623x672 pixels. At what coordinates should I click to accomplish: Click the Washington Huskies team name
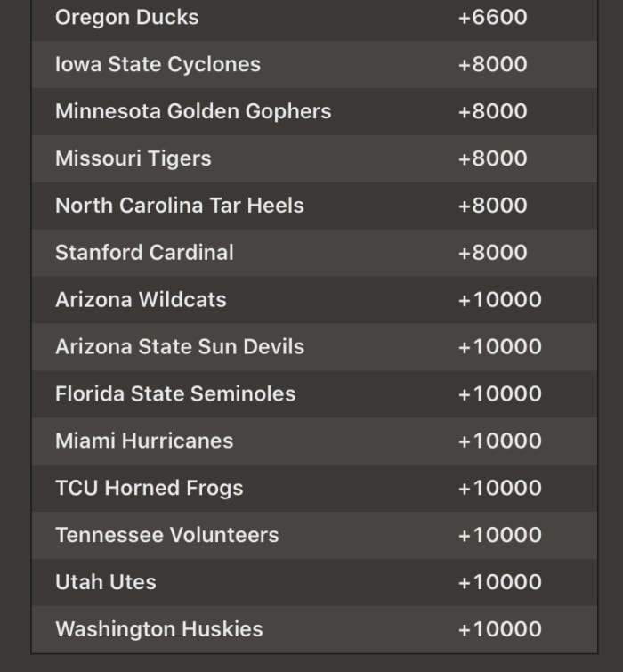tap(159, 630)
